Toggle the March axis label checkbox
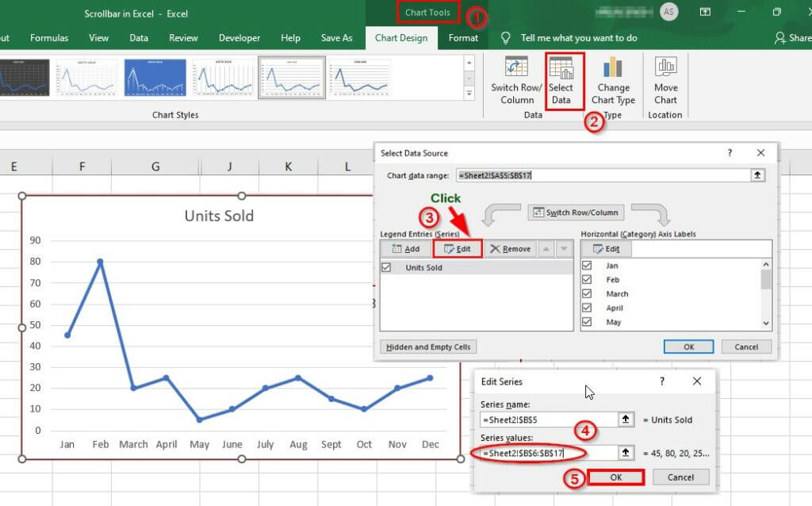This screenshot has height=506, width=812. 587,293
